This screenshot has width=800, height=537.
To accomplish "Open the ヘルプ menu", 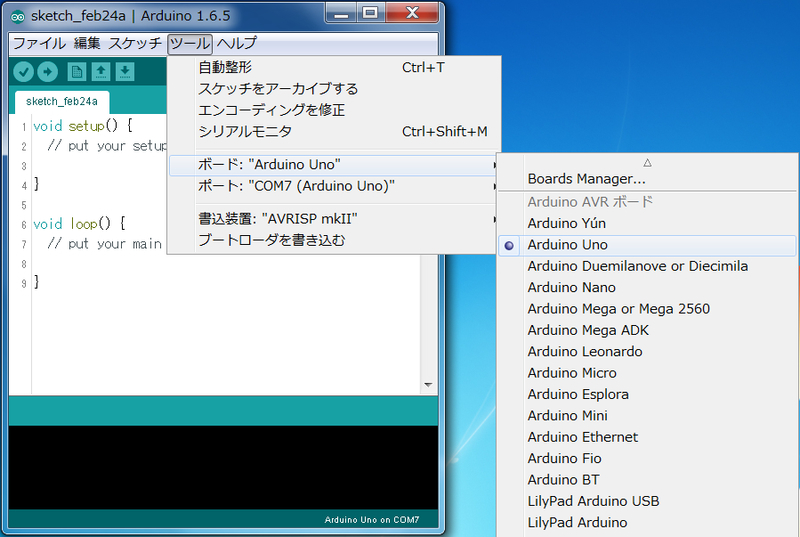I will point(236,43).
